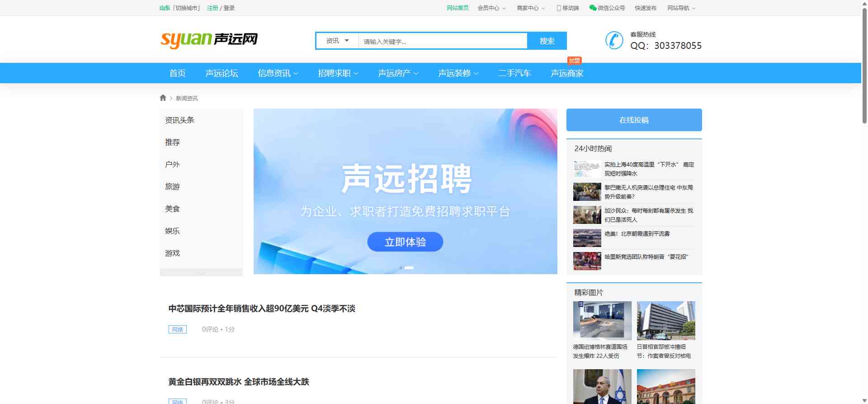This screenshot has width=868, height=404.
Task: Open the 资讯 search type dropdown
Action: 337,41
